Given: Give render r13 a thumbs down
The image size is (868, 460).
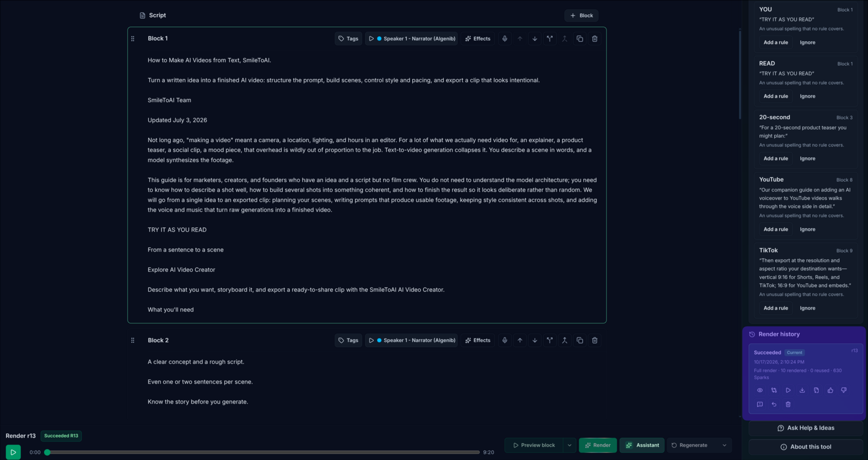Looking at the screenshot, I should (x=844, y=390).
